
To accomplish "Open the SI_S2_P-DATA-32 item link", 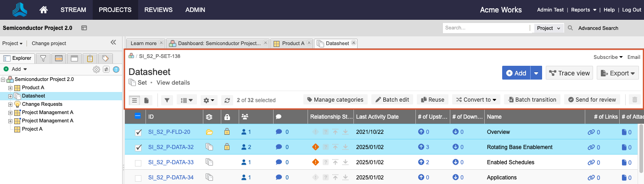I will pyautogui.click(x=171, y=147).
